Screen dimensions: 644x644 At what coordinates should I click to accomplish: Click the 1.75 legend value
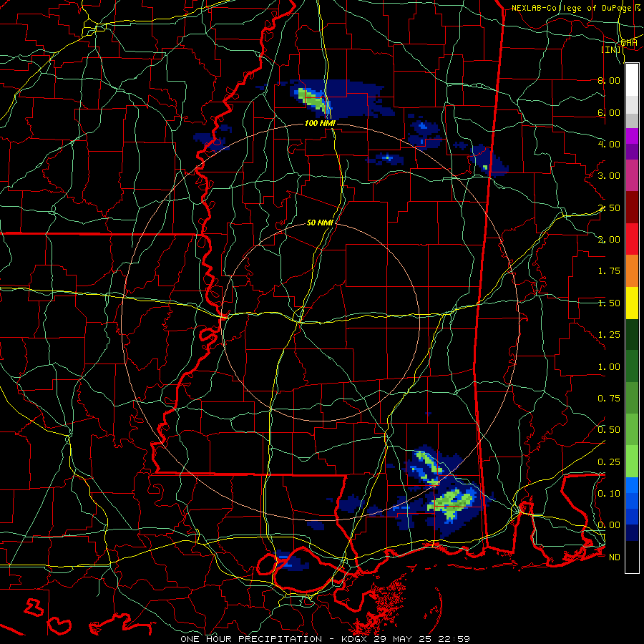pyautogui.click(x=609, y=271)
